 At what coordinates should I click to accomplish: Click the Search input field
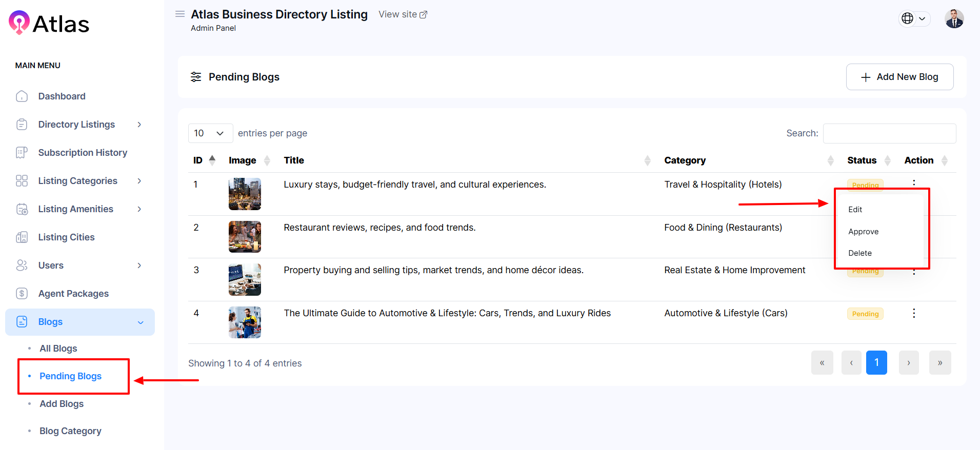[x=889, y=133]
